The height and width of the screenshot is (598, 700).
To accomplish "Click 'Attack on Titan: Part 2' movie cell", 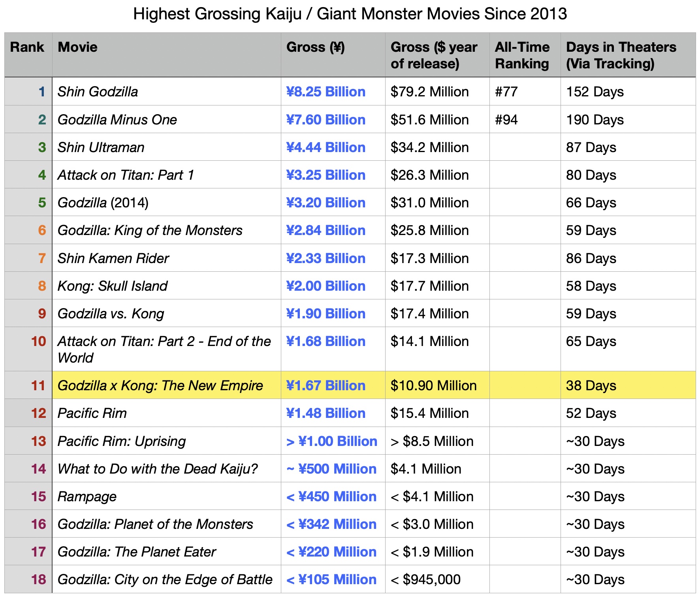I will pos(166,349).
